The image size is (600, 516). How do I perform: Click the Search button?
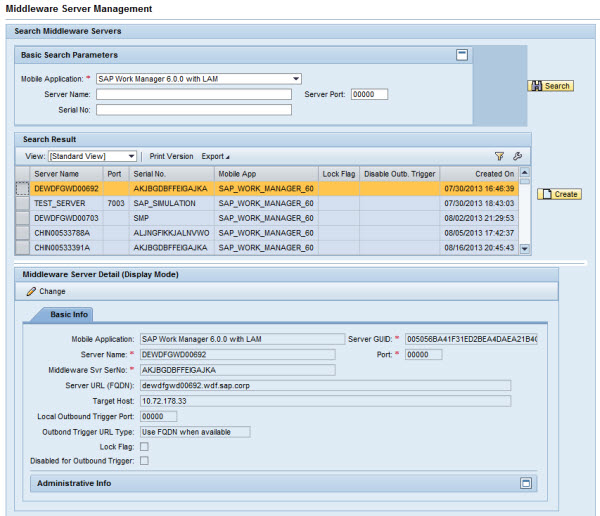click(x=551, y=86)
